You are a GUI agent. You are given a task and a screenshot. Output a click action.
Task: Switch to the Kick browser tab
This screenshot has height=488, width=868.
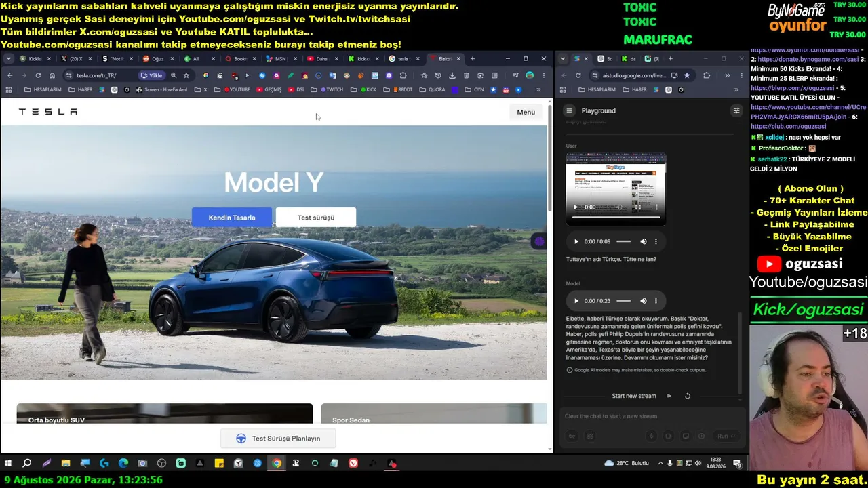pyautogui.click(x=35, y=59)
